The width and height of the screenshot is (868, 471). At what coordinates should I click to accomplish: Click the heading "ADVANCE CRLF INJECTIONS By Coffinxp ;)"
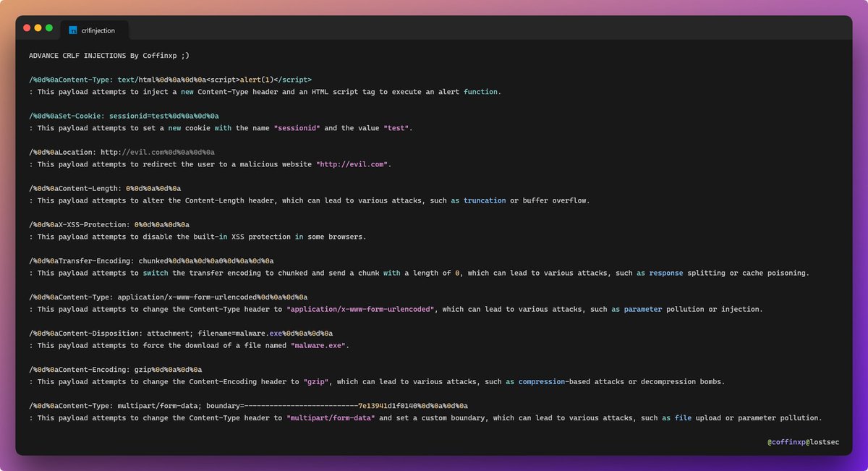tap(109, 55)
